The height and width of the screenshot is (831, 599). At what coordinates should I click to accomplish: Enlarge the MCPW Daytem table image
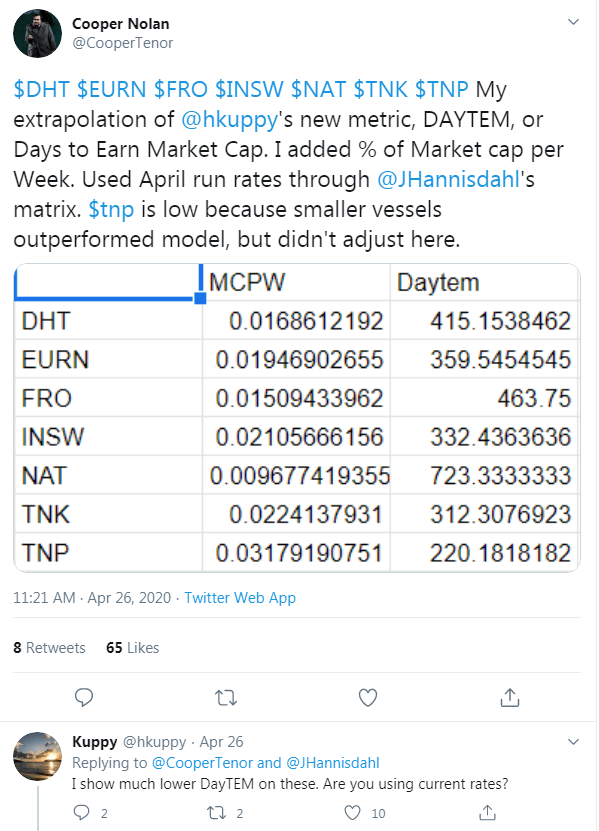297,418
